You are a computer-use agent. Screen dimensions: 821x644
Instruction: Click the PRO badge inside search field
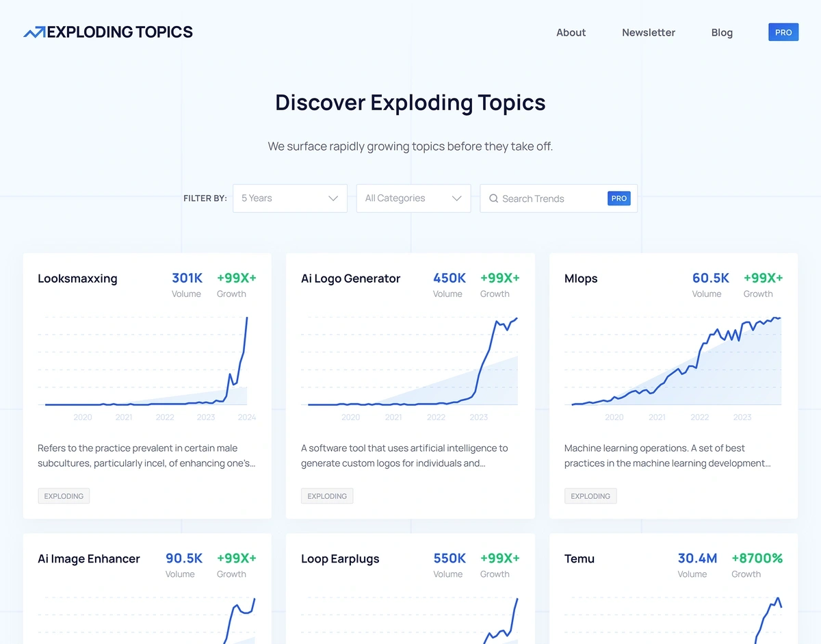click(x=618, y=198)
